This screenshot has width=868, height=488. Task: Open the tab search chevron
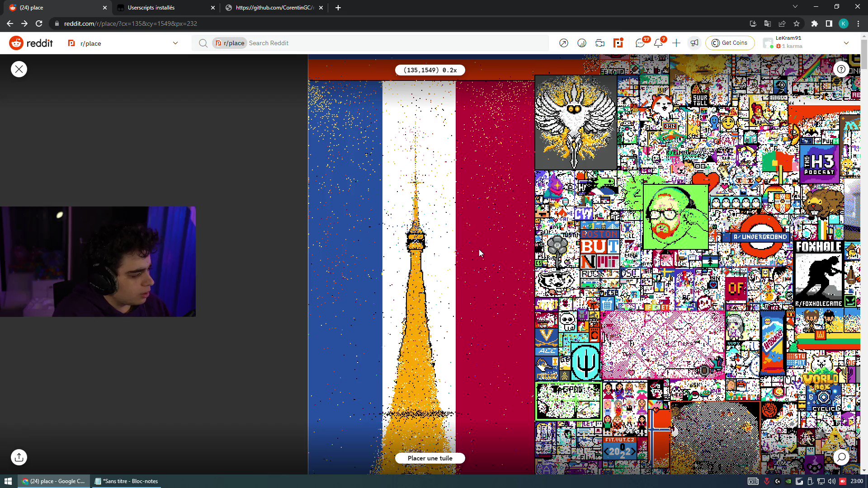(x=795, y=7)
